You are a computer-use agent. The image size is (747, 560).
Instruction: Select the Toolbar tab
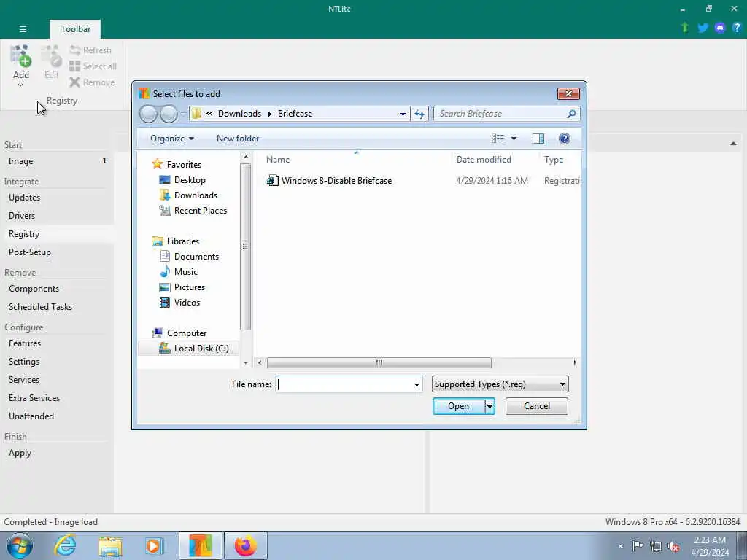tap(75, 29)
